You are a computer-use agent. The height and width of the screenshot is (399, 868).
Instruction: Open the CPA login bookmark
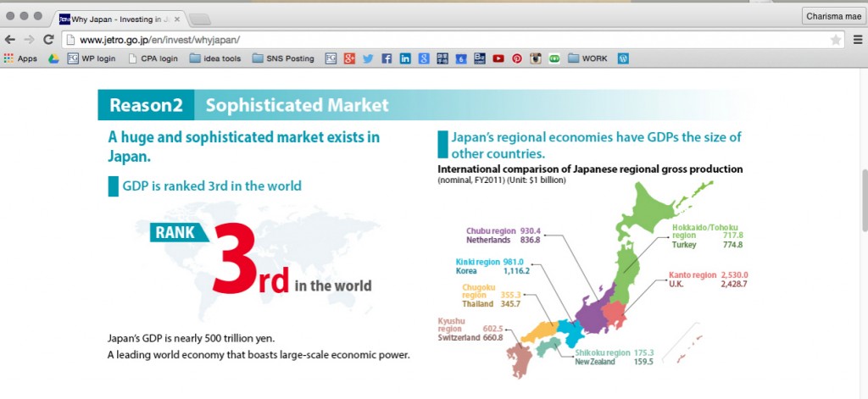click(153, 58)
